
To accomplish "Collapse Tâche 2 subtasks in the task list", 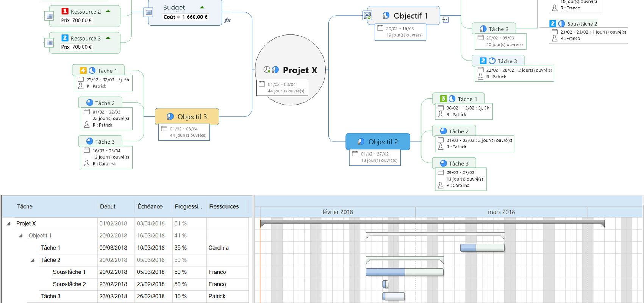I will 33,260.
